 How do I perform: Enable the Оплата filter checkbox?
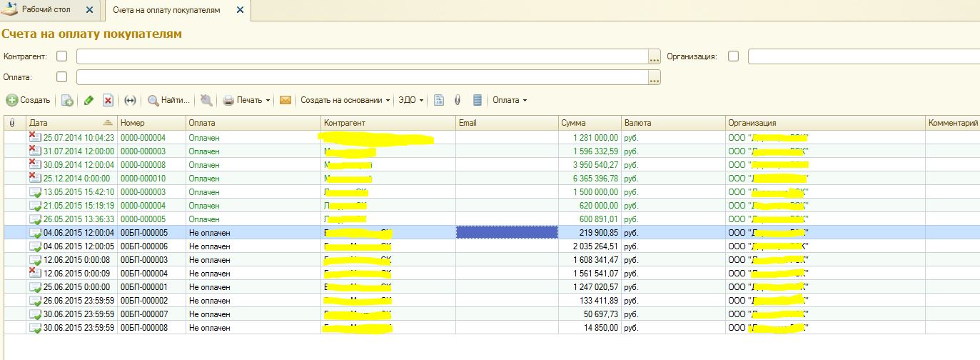click(x=62, y=76)
